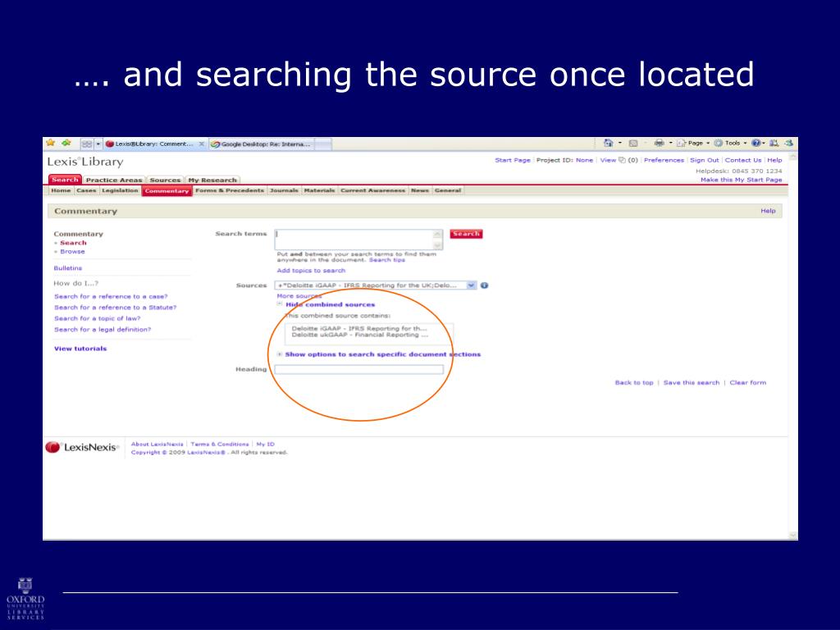
Task: Select the Forms & Precedents sub-tab
Action: (230, 190)
